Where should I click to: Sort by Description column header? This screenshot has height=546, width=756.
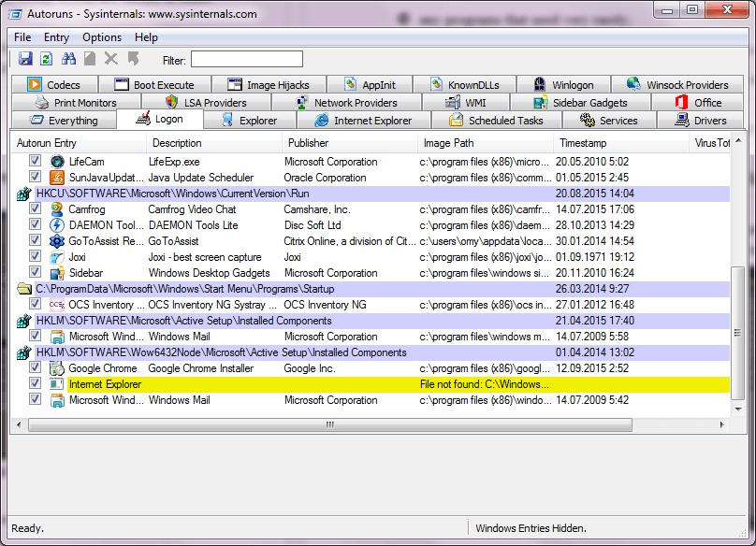point(214,143)
